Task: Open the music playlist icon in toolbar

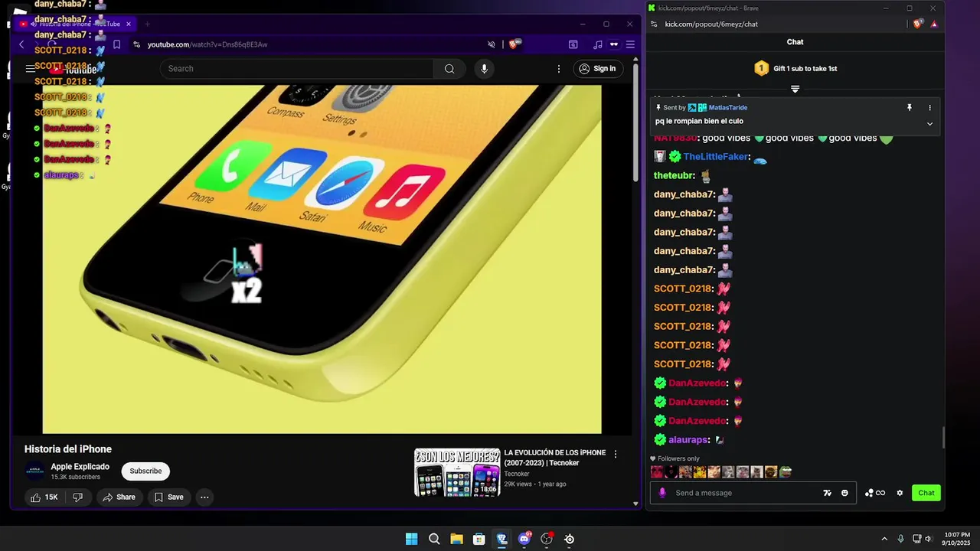Action: (598, 44)
